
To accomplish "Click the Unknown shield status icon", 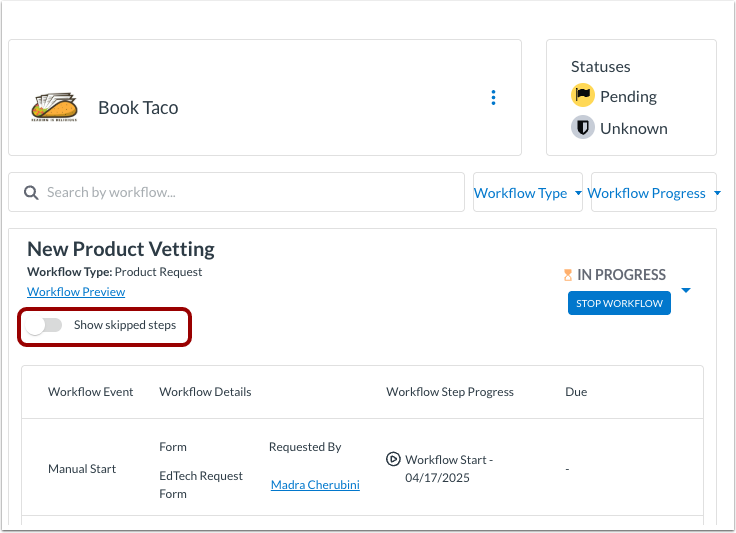I will pyautogui.click(x=582, y=128).
